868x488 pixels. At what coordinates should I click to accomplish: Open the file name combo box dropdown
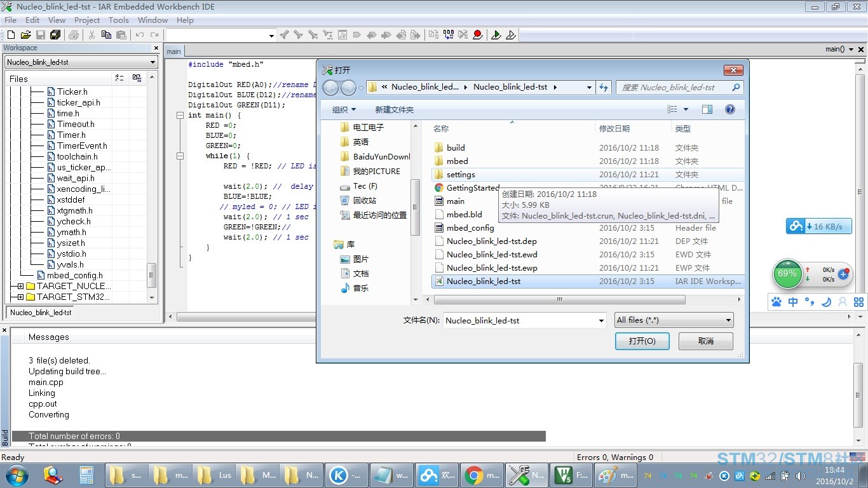(602, 321)
